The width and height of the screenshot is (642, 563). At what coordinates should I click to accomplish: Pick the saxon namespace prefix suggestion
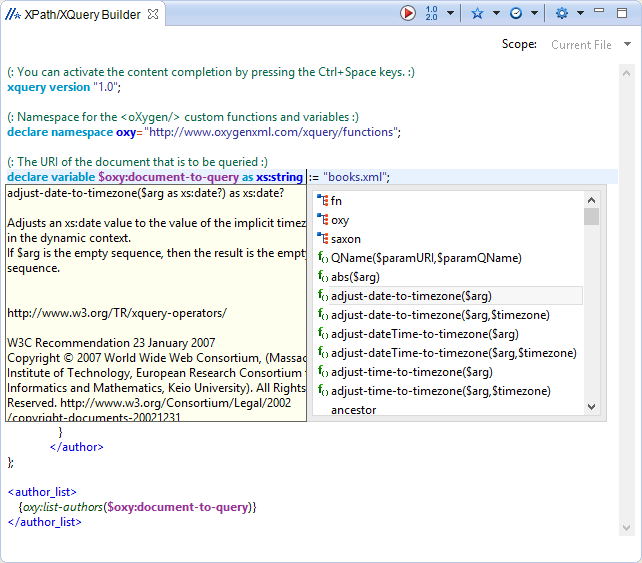coord(345,239)
